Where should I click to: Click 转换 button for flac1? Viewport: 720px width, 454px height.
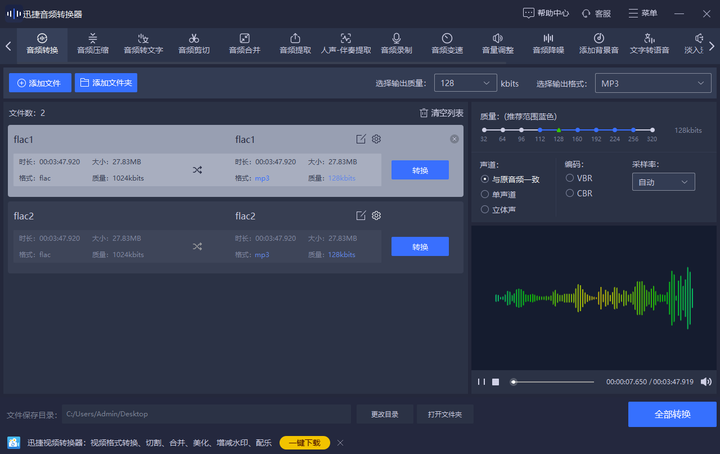pyautogui.click(x=420, y=170)
